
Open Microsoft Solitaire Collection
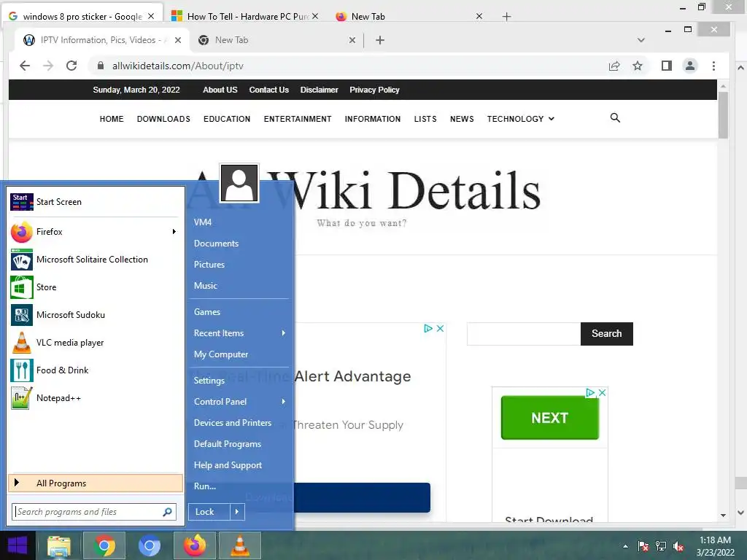coord(96,260)
